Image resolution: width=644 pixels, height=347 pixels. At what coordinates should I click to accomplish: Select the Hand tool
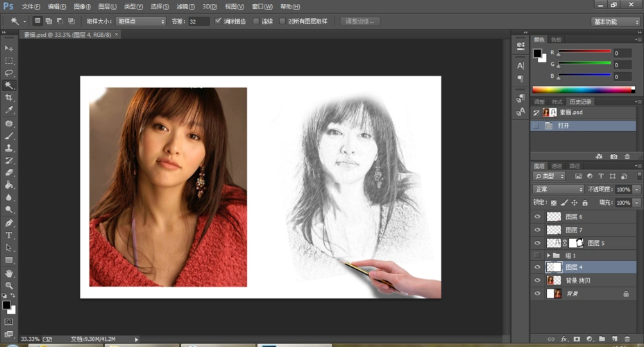click(x=8, y=273)
